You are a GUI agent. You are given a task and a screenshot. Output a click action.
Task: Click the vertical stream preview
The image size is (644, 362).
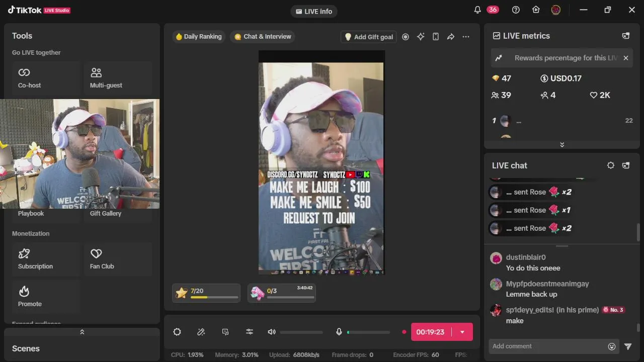pos(321,162)
